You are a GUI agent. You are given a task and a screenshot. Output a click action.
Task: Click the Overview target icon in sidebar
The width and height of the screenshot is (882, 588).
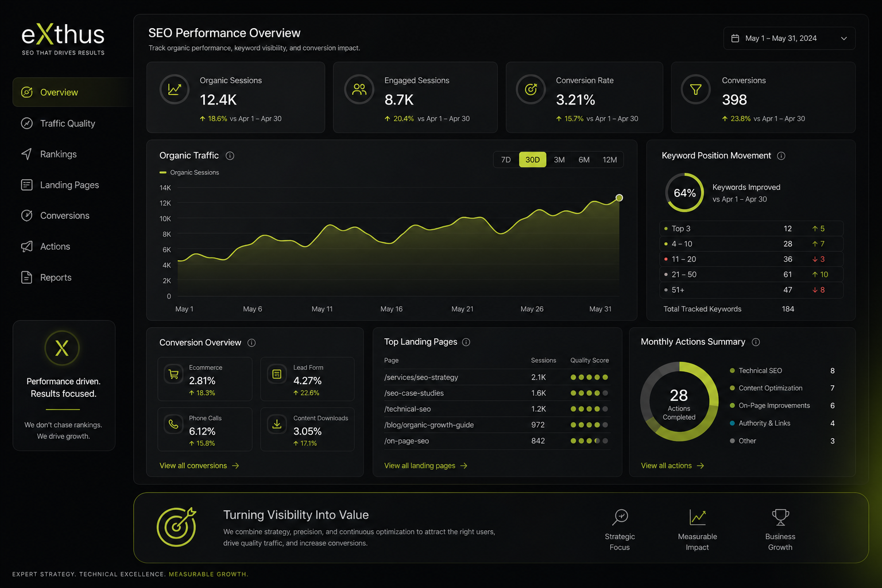point(26,92)
